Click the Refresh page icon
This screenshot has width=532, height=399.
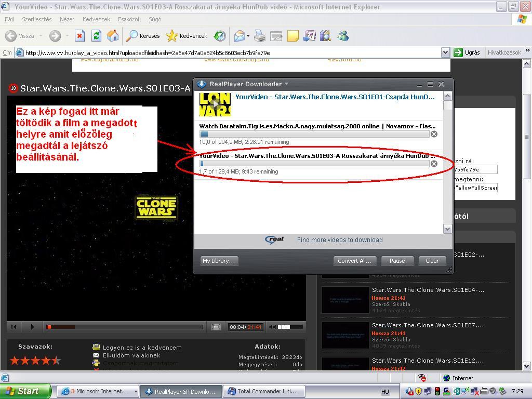click(96, 36)
